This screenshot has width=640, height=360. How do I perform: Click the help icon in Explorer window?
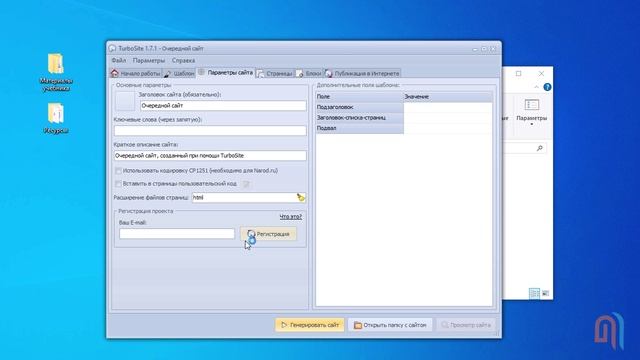(547, 87)
